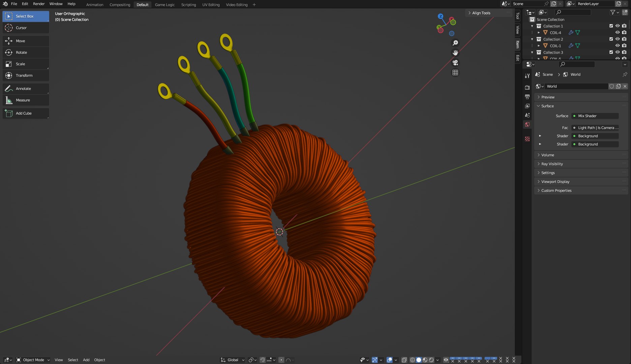This screenshot has width=631, height=364.
Task: Pin the properties editor context
Action: [x=625, y=74]
